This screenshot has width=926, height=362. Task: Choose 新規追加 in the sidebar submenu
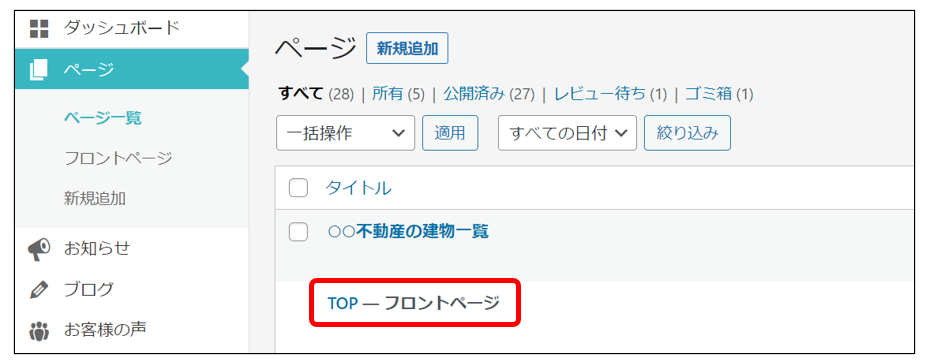(94, 198)
